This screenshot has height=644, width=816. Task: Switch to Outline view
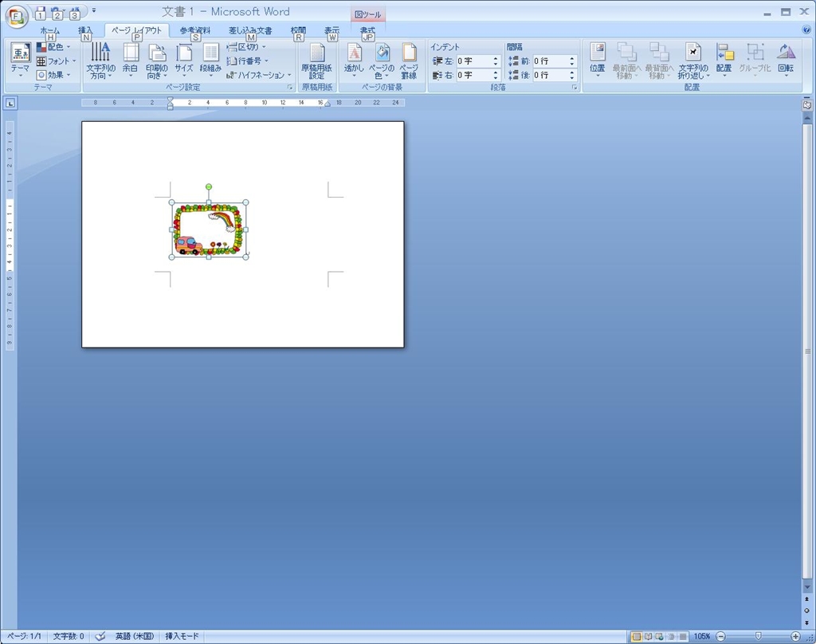[x=671, y=636]
